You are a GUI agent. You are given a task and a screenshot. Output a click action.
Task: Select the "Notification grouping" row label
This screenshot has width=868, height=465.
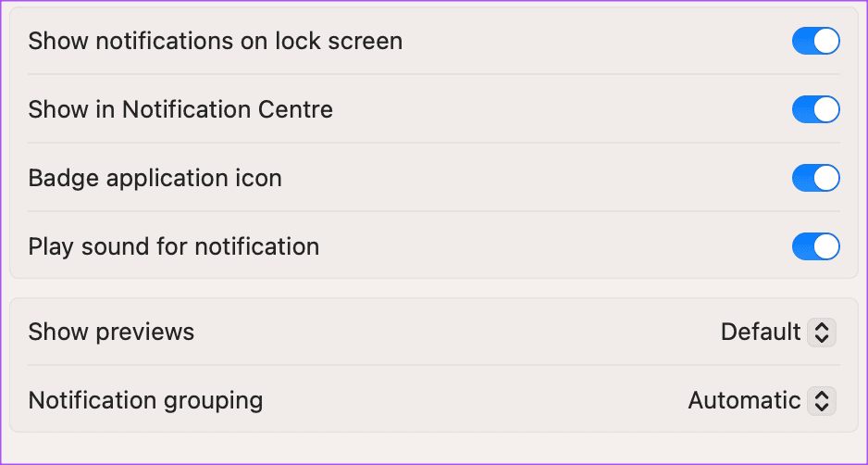tap(146, 400)
